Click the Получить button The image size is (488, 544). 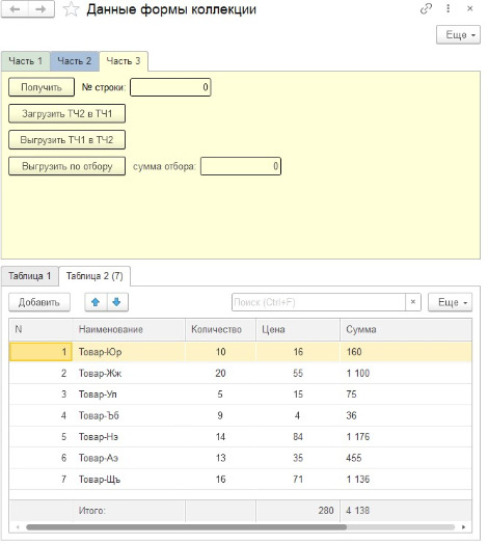[41, 87]
